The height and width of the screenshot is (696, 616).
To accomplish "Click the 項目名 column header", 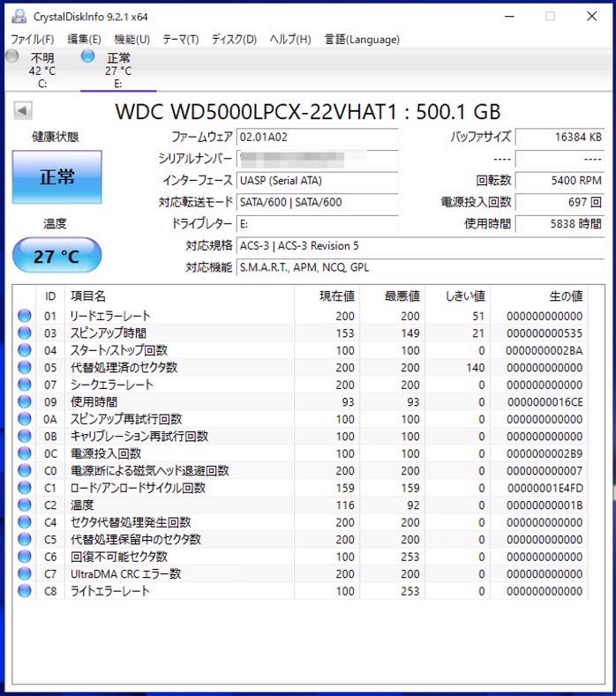I will pyautogui.click(x=179, y=296).
